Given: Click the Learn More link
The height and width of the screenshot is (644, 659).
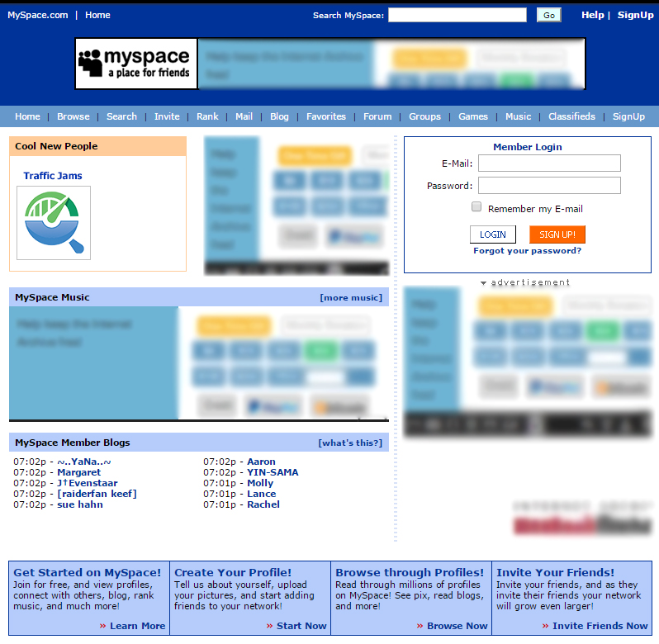Looking at the screenshot, I should [x=137, y=626].
